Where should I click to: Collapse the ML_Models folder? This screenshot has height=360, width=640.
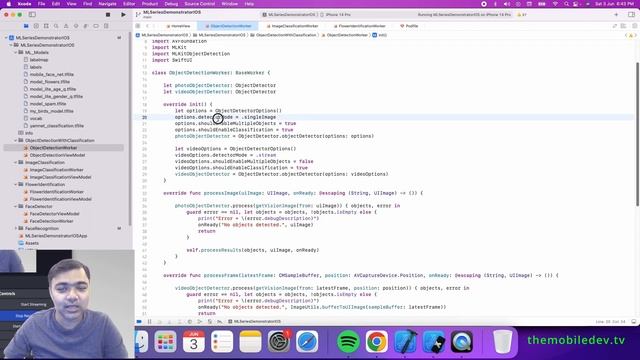click(x=16, y=52)
